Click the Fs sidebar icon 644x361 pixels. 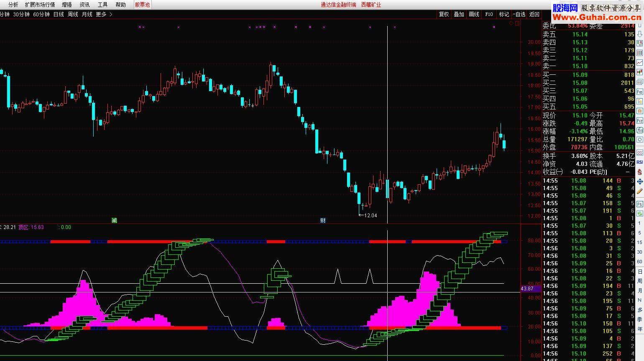640,204
